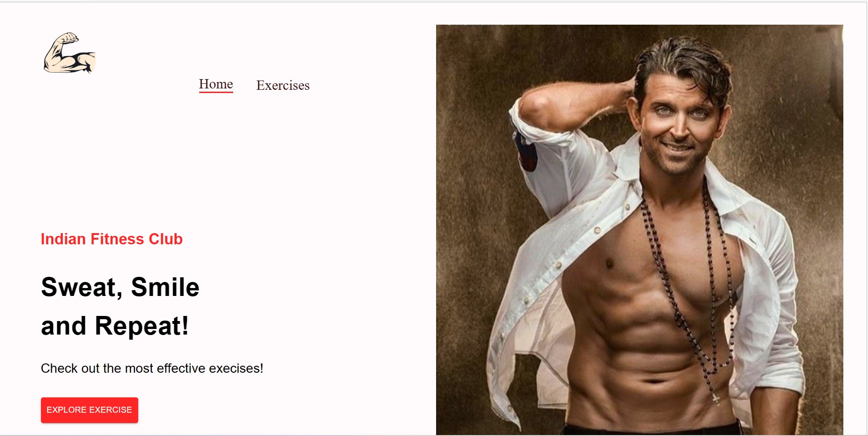Click the red EXPLORE EXERCISE button
The height and width of the screenshot is (436, 868).
(89, 410)
